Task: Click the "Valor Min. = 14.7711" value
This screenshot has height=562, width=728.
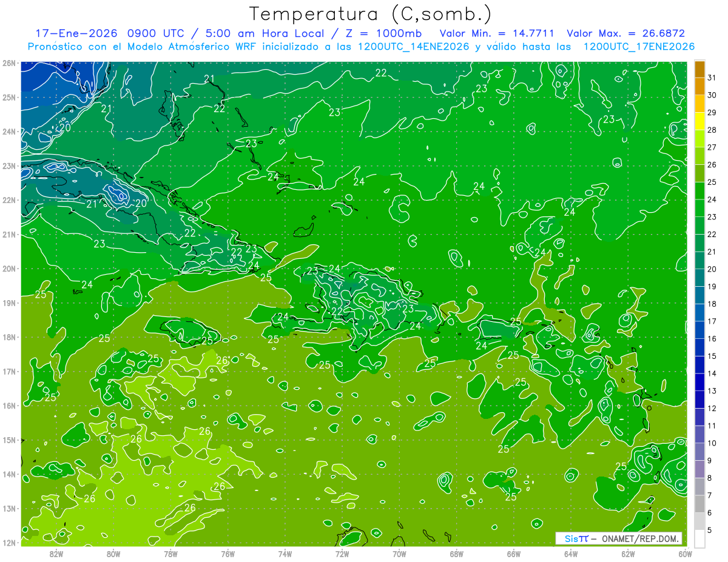Action: 497,34
